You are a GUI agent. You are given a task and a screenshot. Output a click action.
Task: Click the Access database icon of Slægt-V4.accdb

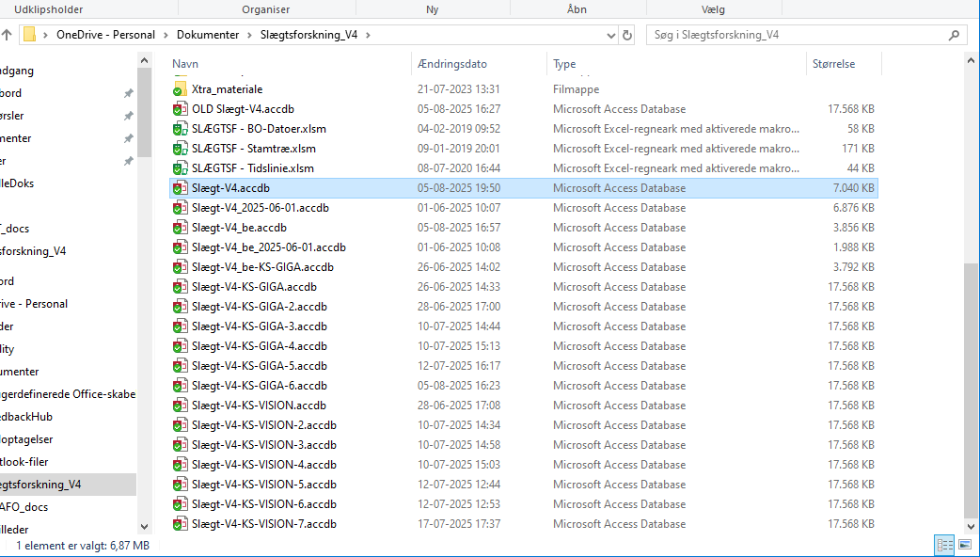click(x=178, y=187)
